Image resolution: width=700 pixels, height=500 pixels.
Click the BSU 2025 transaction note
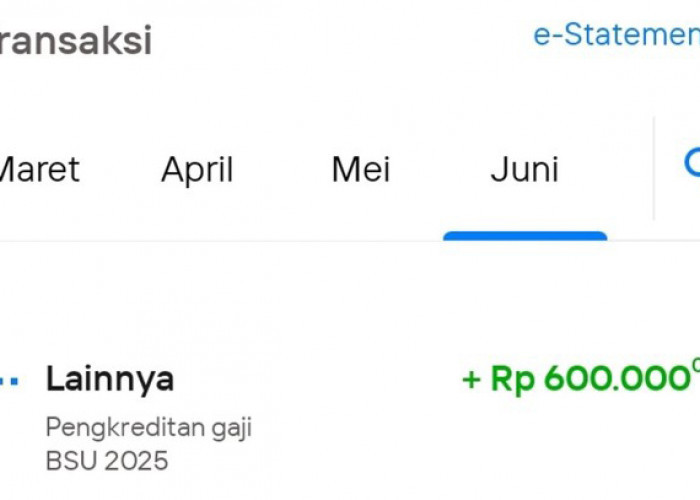coord(106,461)
